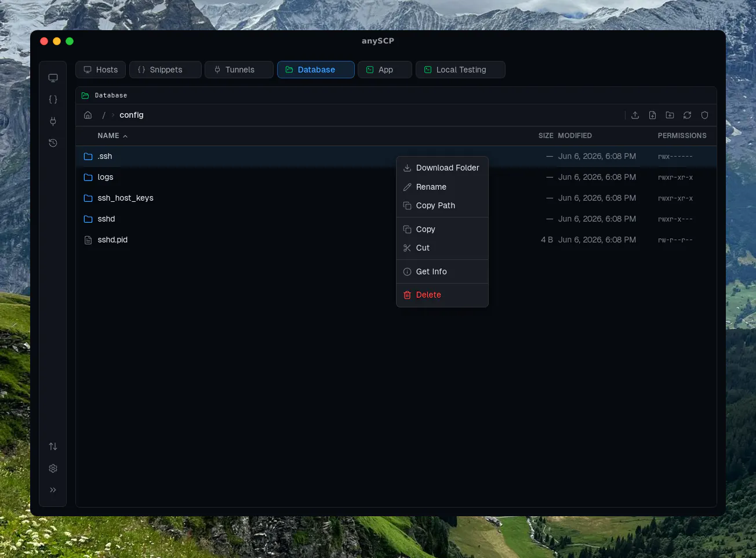The width and height of the screenshot is (756, 558).
Task: Switch to the Snippets tab
Action: pyautogui.click(x=166, y=70)
